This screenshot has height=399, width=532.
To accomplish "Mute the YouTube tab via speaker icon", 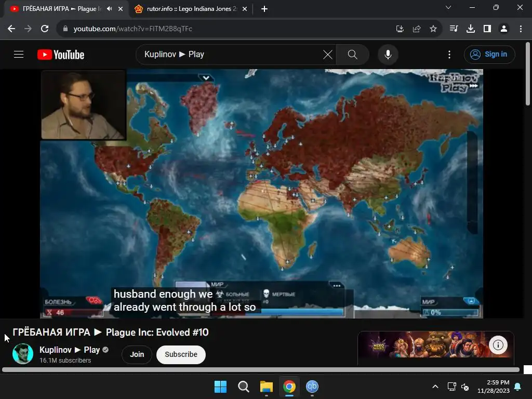I will (x=109, y=9).
